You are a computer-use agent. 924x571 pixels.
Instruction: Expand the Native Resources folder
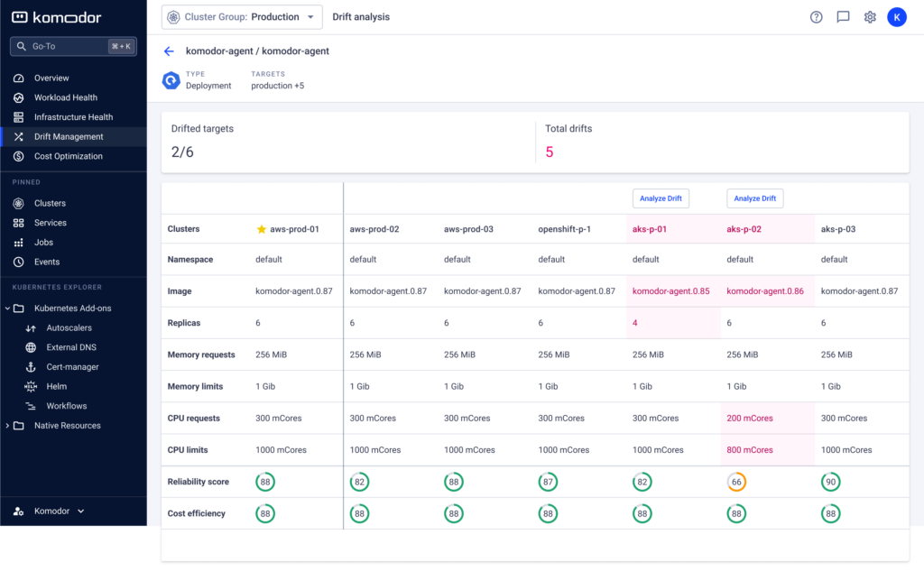[7, 426]
